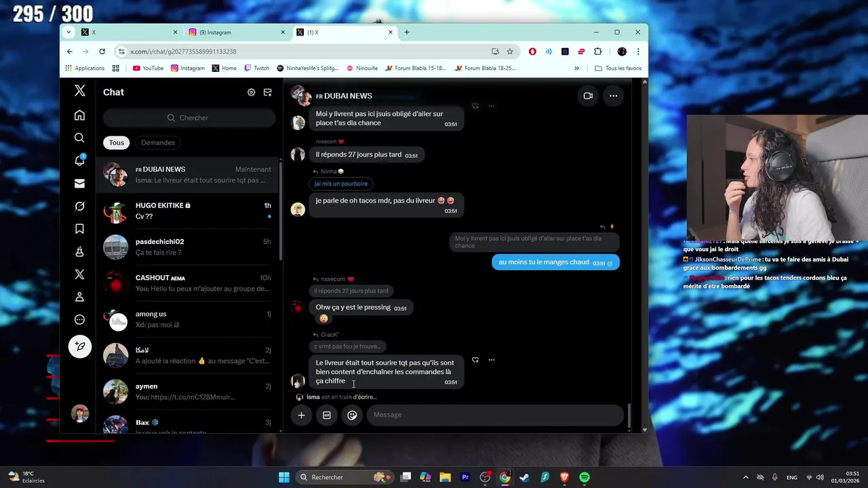Open Applications shortcut in bookmarks bar
The height and width of the screenshot is (488, 868).
[x=85, y=68]
